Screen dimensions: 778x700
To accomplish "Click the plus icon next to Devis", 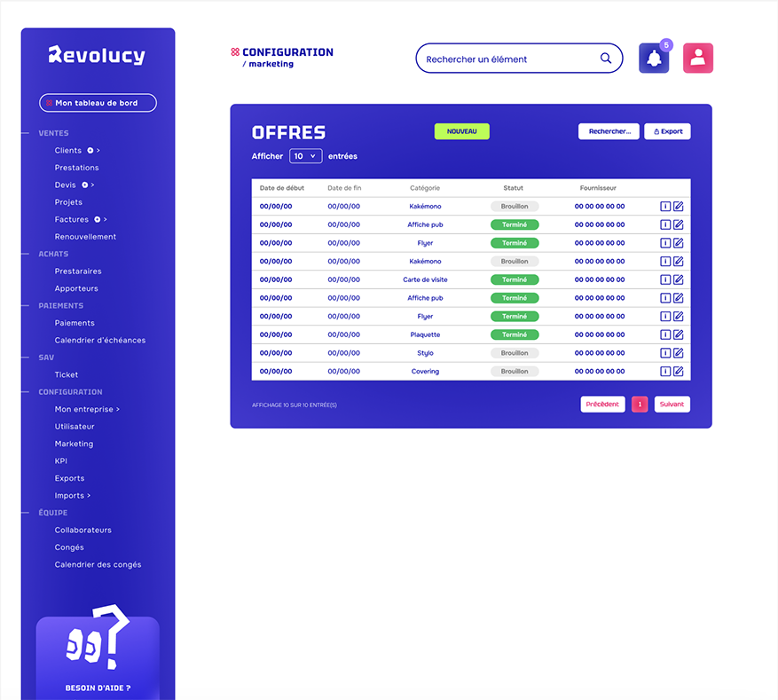I will click(x=85, y=185).
